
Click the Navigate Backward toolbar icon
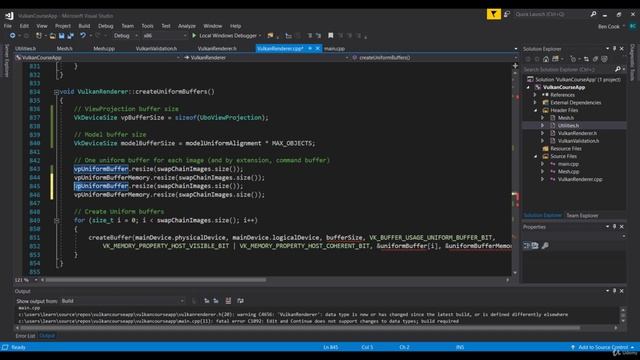tap(13, 36)
